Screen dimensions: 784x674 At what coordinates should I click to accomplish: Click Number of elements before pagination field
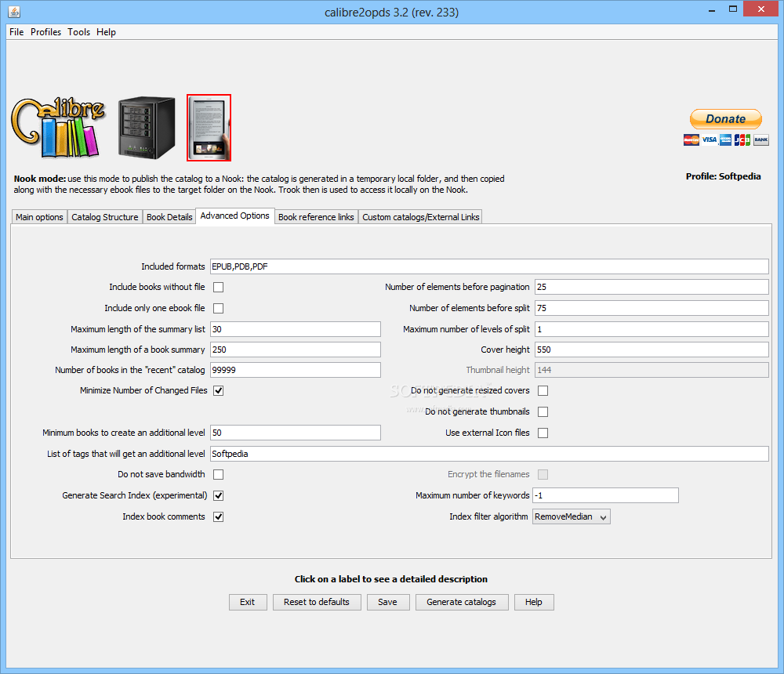[652, 287]
